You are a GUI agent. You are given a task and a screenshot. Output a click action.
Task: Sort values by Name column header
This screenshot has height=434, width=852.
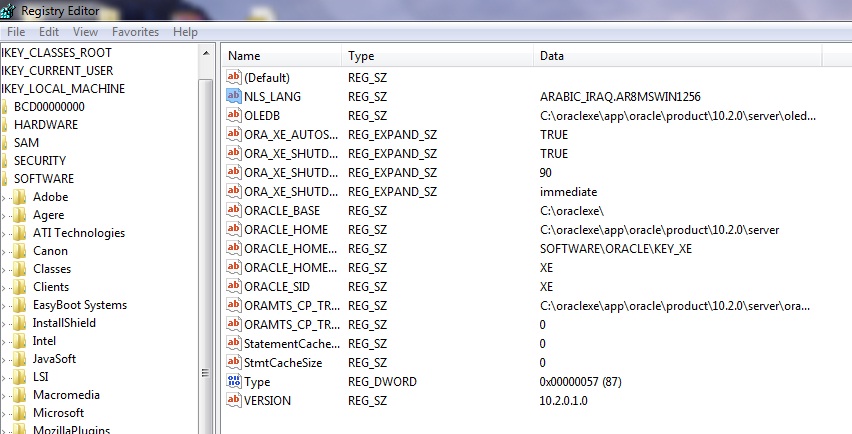coord(244,56)
